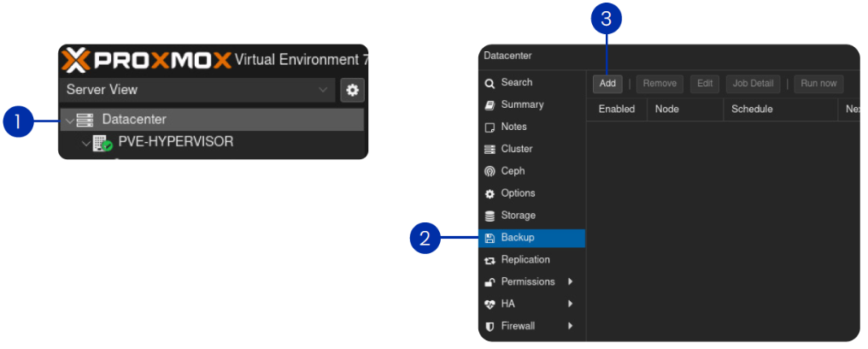The width and height of the screenshot is (868, 349).
Task: Sort by the Schedule column header
Action: [752, 109]
